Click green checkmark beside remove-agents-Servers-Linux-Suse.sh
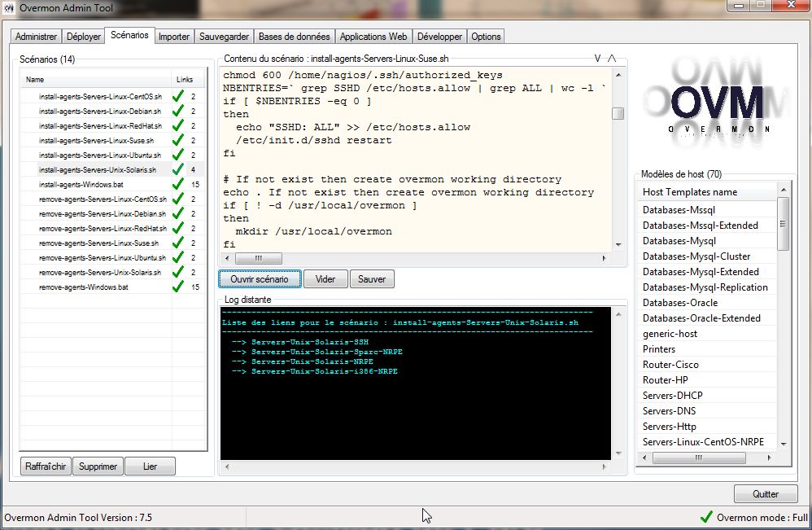Viewport: 812px width, 530px height. coord(178,243)
